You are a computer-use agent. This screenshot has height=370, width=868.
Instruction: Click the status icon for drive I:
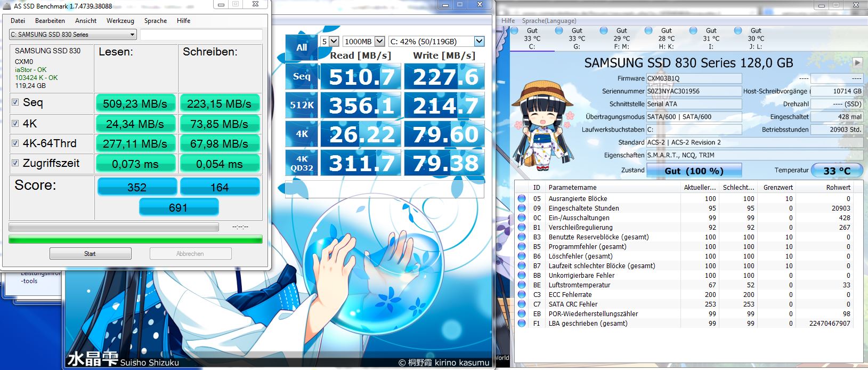(693, 30)
